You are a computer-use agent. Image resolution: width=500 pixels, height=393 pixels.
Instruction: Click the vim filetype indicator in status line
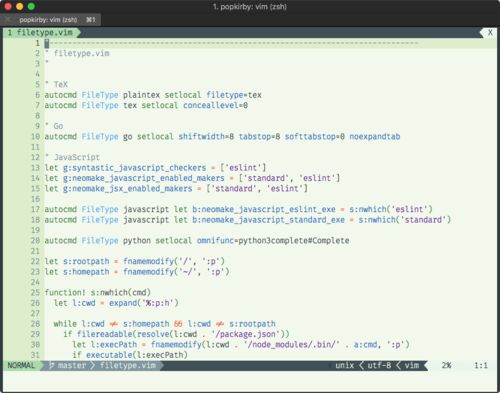(412, 365)
